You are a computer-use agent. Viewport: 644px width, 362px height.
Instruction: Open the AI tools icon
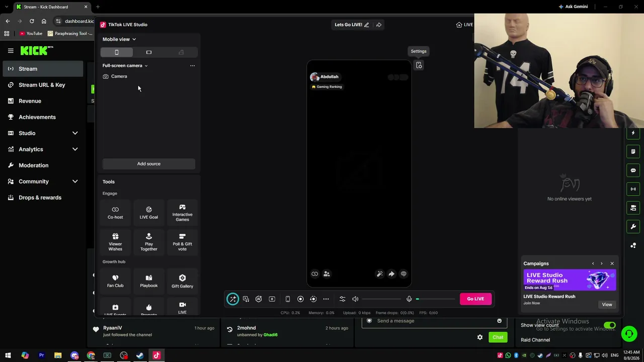pyautogui.click(x=259, y=299)
